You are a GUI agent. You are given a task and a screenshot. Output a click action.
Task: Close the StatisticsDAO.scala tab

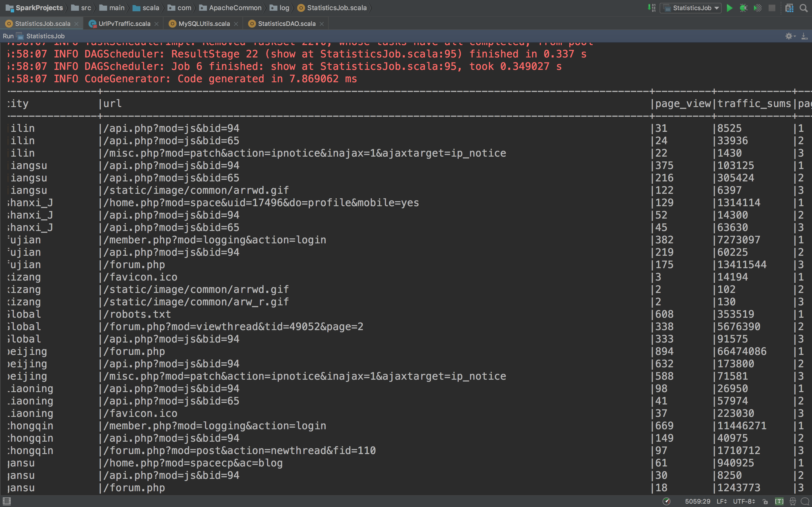(322, 24)
